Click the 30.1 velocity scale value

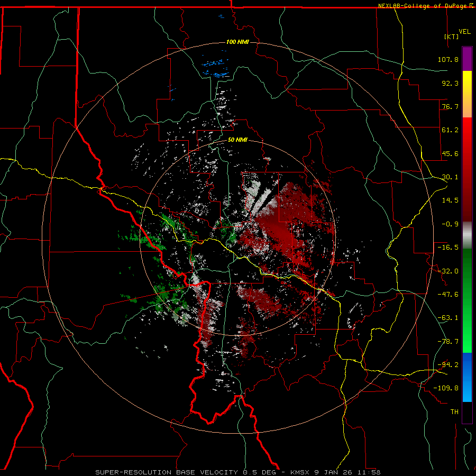point(450,177)
